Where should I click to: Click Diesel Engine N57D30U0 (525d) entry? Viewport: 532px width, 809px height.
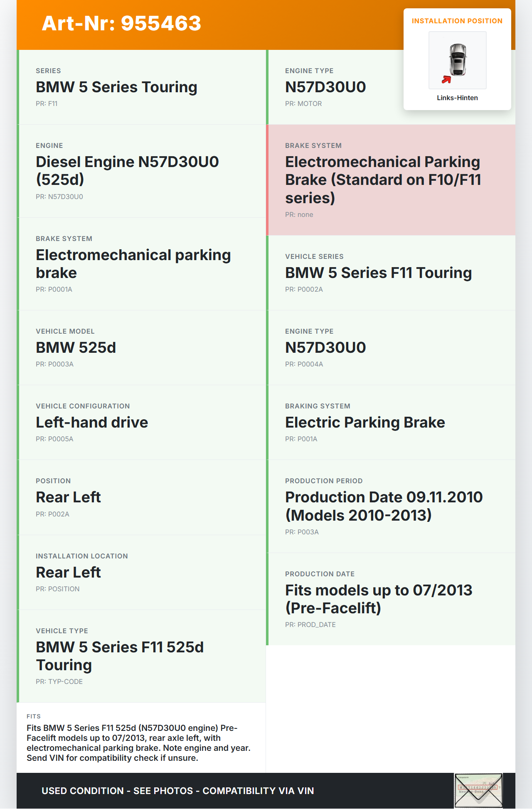click(x=141, y=171)
